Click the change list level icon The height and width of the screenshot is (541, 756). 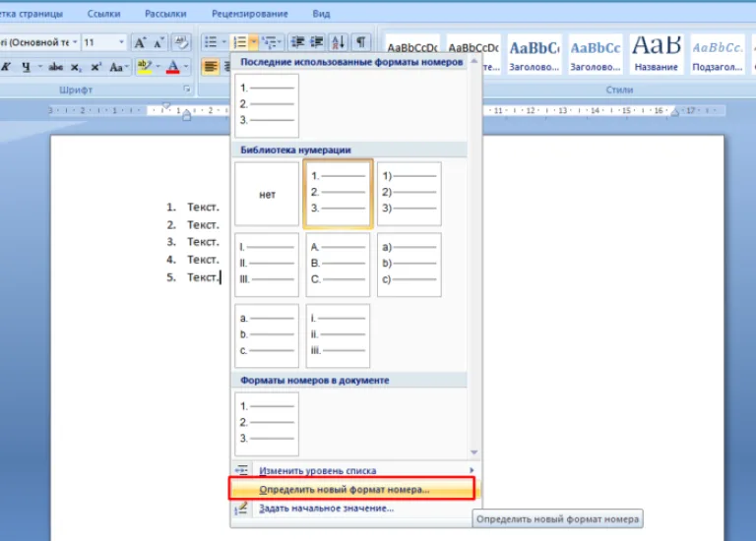(x=241, y=470)
